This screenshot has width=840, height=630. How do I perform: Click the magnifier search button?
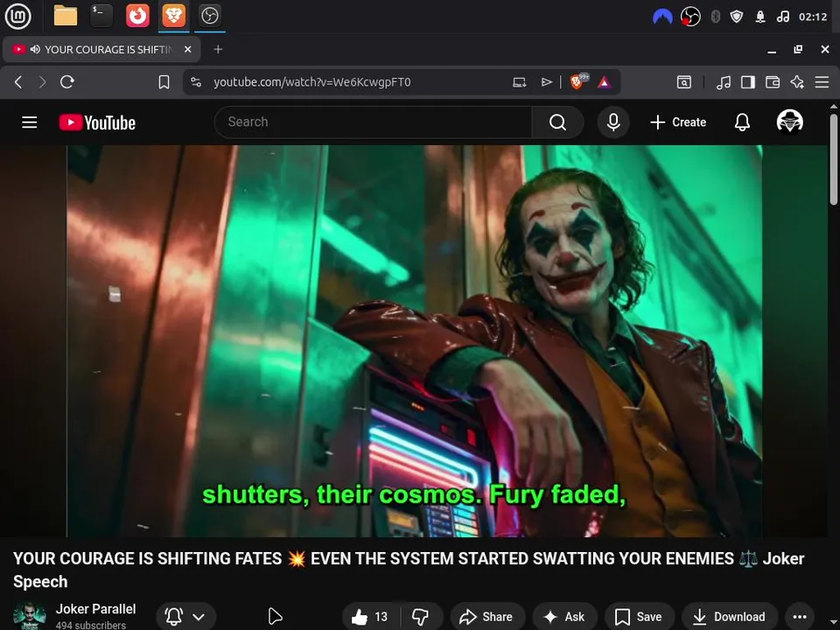557,122
